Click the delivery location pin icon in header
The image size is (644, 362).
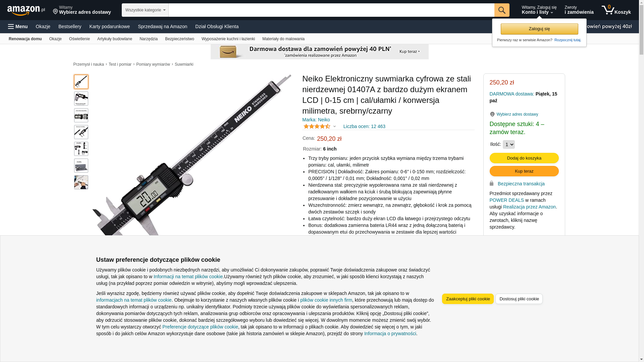pos(55,12)
